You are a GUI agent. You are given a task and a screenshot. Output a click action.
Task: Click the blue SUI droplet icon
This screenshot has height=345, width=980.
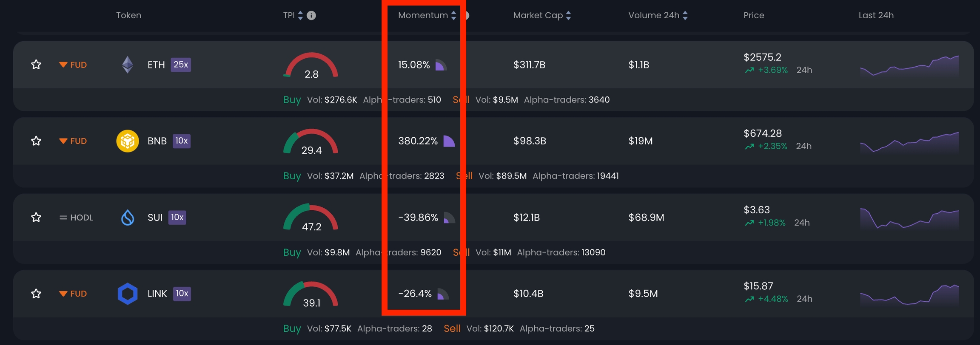pos(128,218)
